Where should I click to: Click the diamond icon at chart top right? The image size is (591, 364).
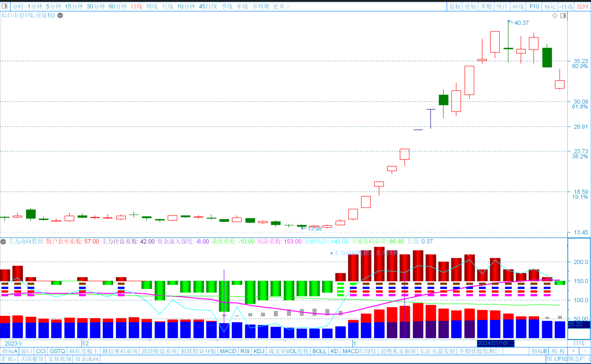555,15
